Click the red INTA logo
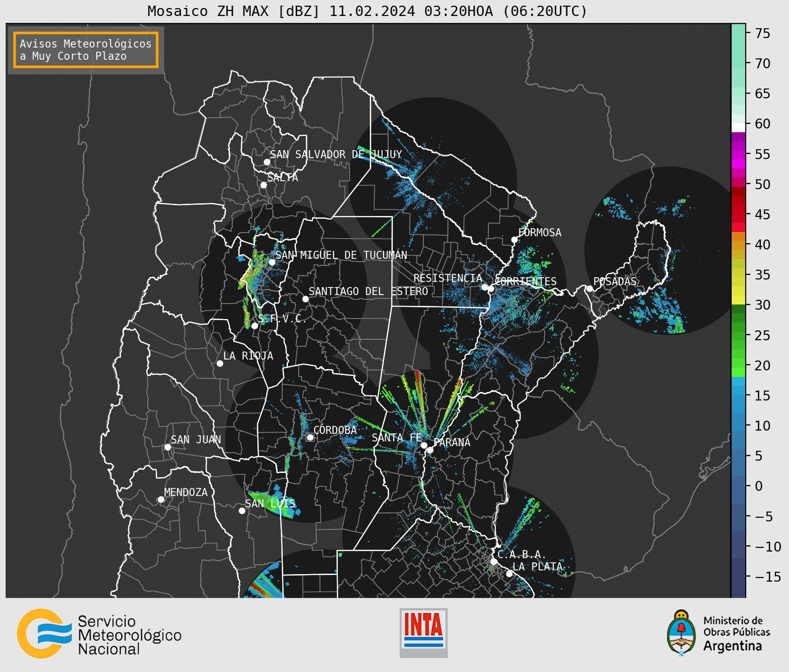789x672 pixels. [x=423, y=632]
